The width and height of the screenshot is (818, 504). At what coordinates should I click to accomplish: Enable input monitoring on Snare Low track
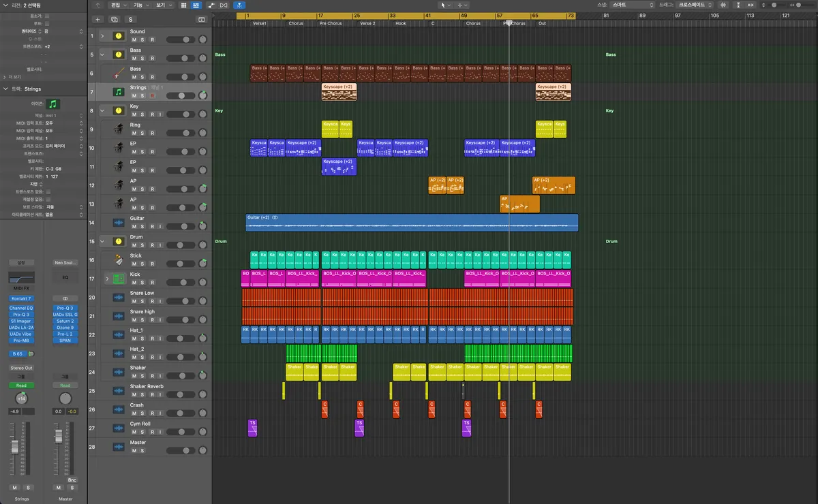point(161,301)
